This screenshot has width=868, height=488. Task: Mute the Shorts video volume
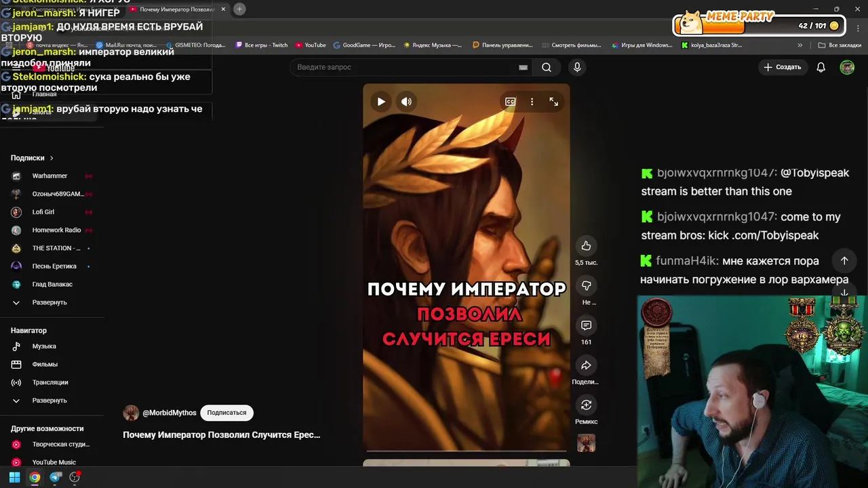406,102
